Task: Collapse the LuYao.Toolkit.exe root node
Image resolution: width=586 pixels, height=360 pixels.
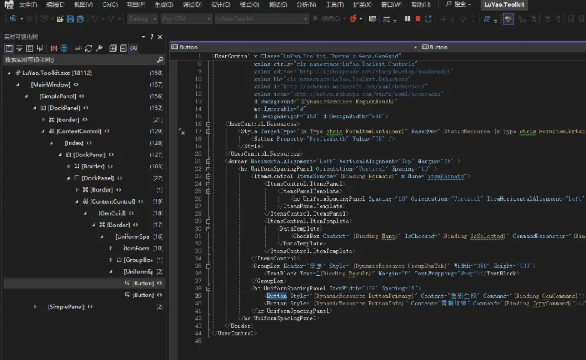Action: pos(9,73)
